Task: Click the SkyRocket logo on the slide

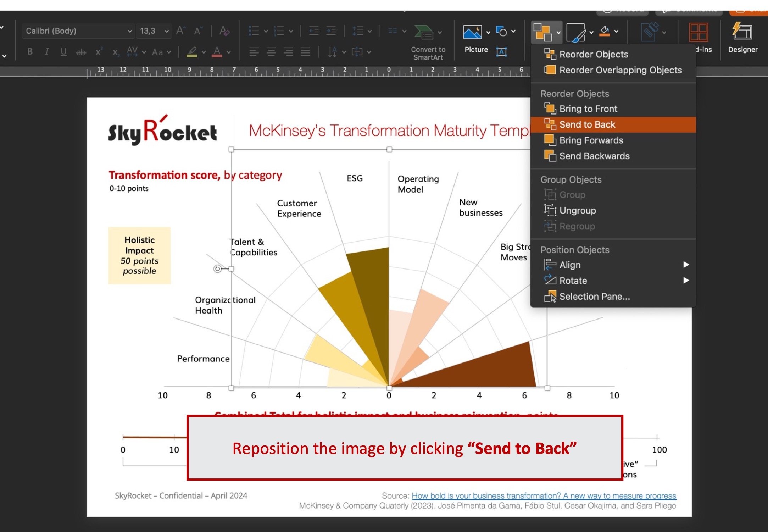Action: point(162,130)
